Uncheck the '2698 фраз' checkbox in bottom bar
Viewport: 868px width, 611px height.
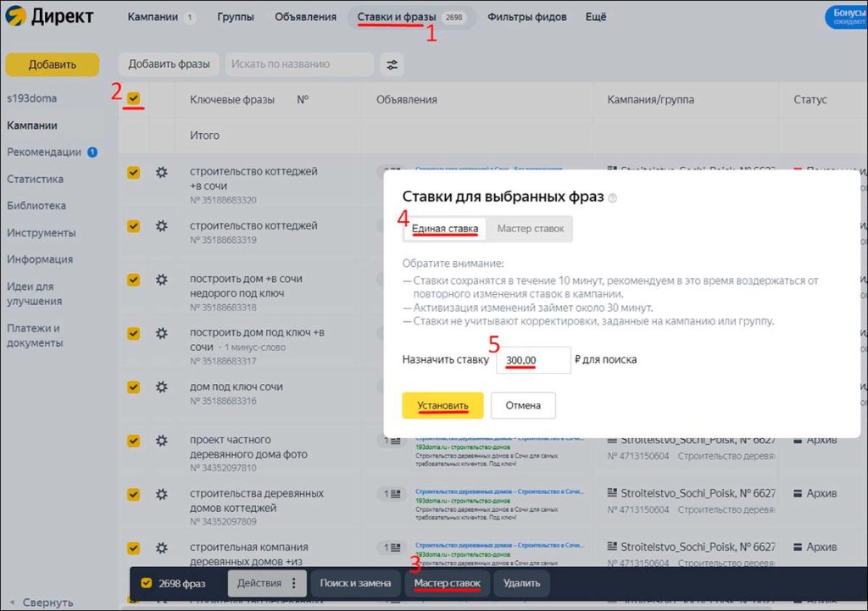coord(146,583)
